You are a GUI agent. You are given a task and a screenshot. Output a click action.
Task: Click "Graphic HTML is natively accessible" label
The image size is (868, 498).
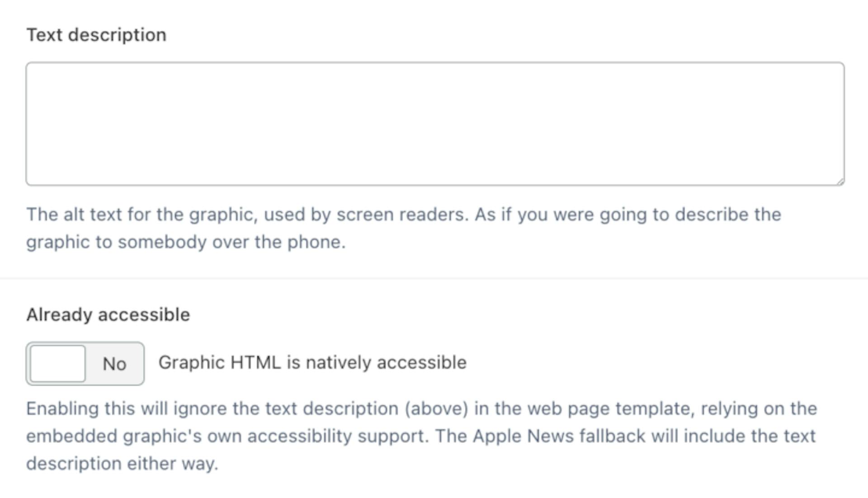(312, 363)
